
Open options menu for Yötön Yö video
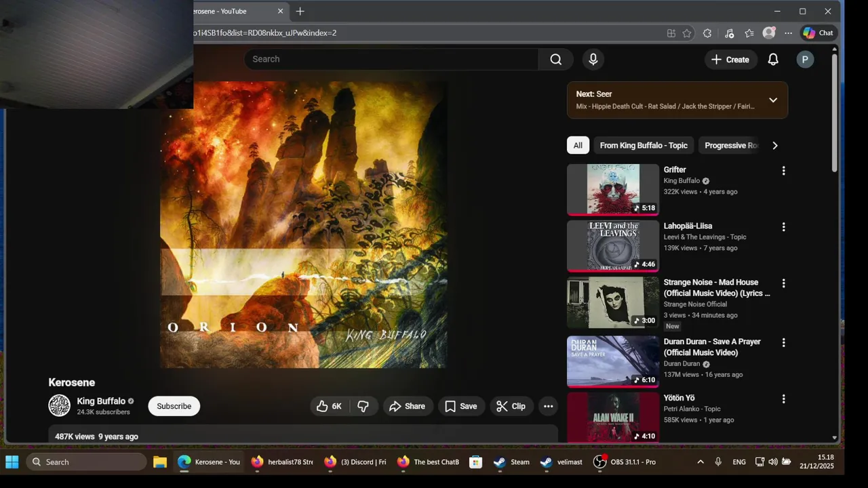click(x=783, y=399)
